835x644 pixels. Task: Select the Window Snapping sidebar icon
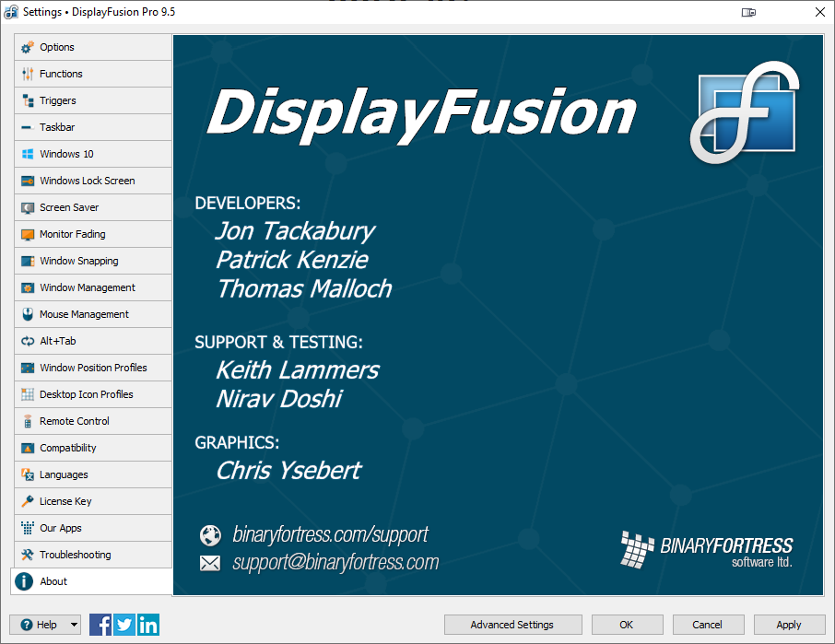[x=26, y=261]
